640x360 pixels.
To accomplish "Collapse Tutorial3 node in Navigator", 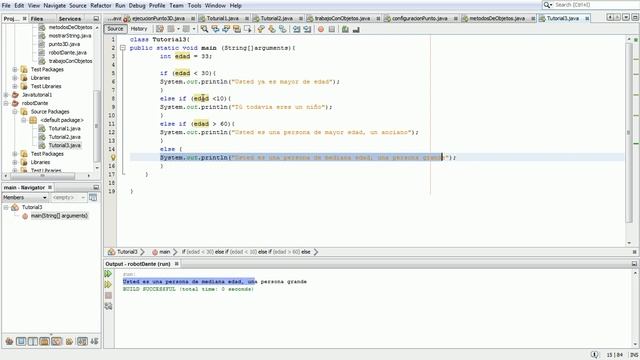I will (6, 207).
